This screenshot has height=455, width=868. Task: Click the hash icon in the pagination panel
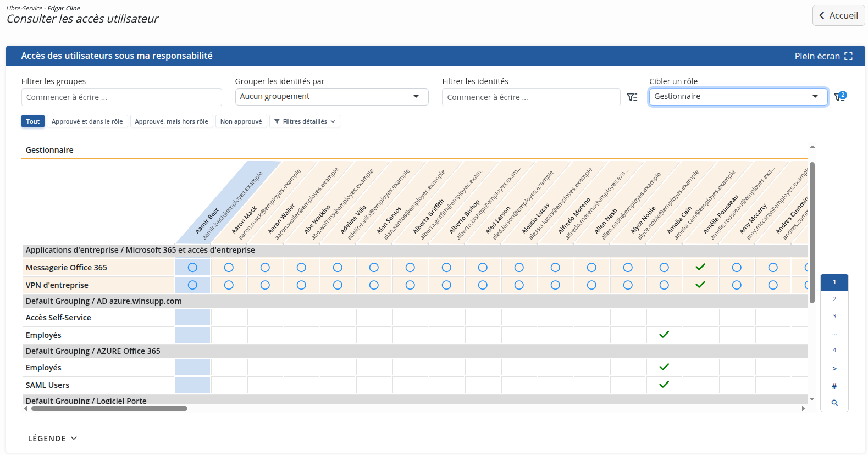coord(834,386)
